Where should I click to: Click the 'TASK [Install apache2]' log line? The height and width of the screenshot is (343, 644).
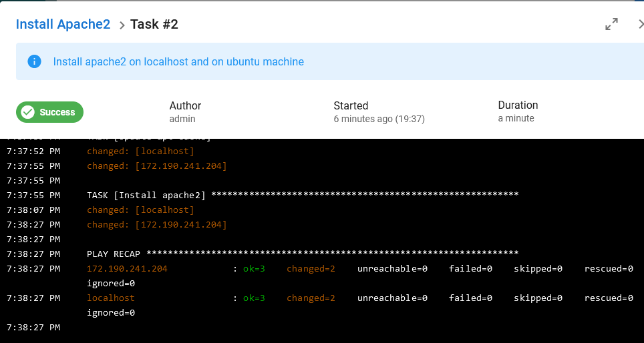tap(303, 196)
